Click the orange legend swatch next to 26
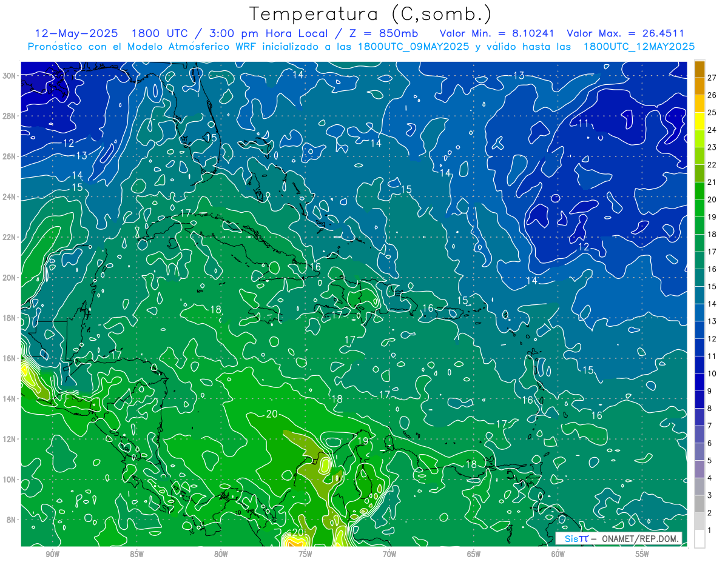The width and height of the screenshot is (728, 562). coord(699,87)
